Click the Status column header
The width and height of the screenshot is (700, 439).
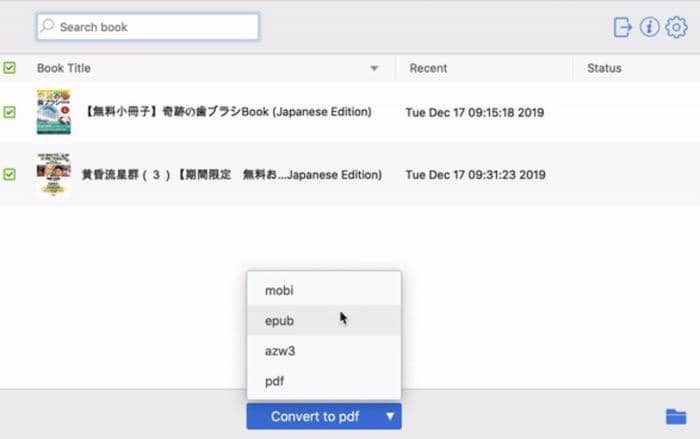coord(604,68)
